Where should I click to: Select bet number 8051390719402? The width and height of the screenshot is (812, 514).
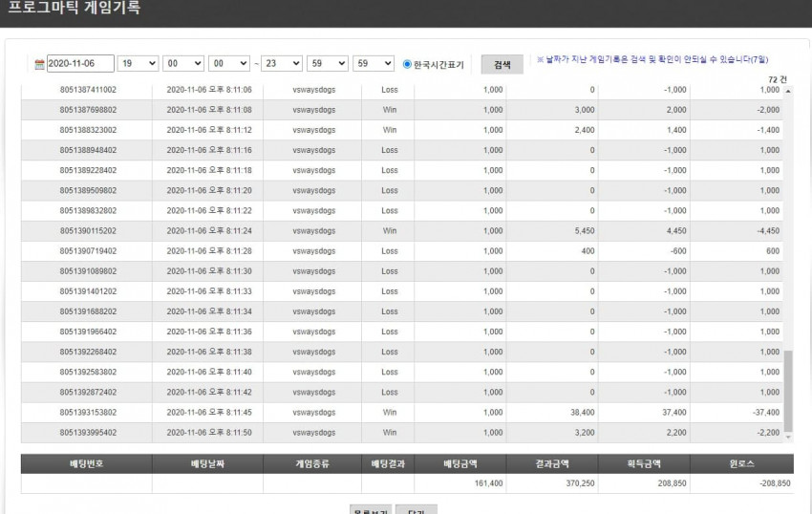88,251
